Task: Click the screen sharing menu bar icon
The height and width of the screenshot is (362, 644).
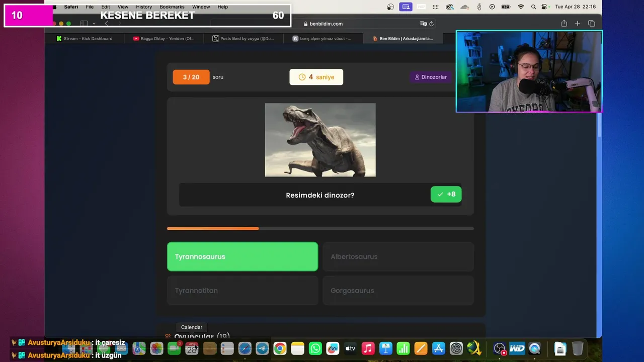Action: pyautogui.click(x=406, y=7)
